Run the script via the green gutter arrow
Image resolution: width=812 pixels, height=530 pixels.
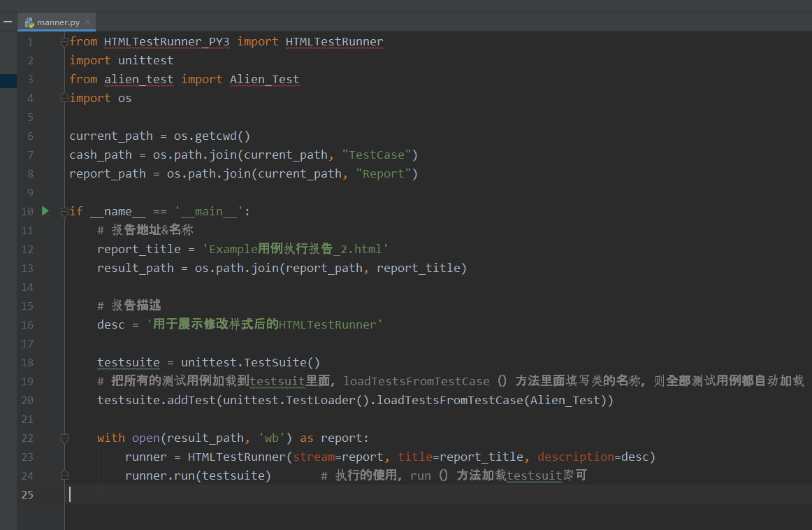pos(45,210)
